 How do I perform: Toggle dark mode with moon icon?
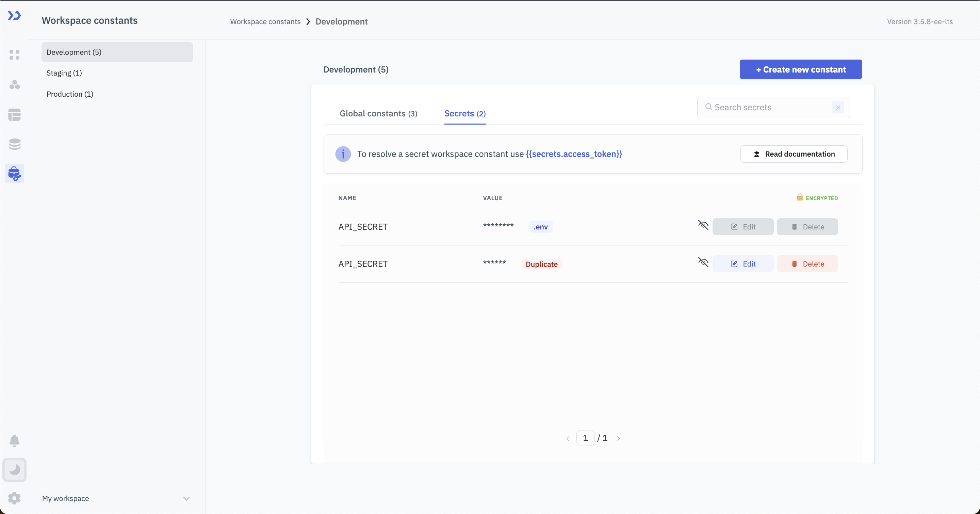[14, 469]
